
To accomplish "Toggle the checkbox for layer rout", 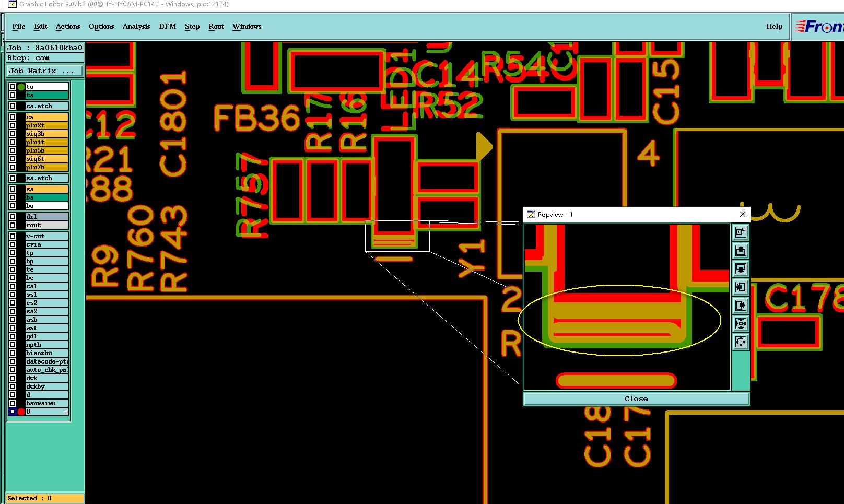I will (13, 225).
